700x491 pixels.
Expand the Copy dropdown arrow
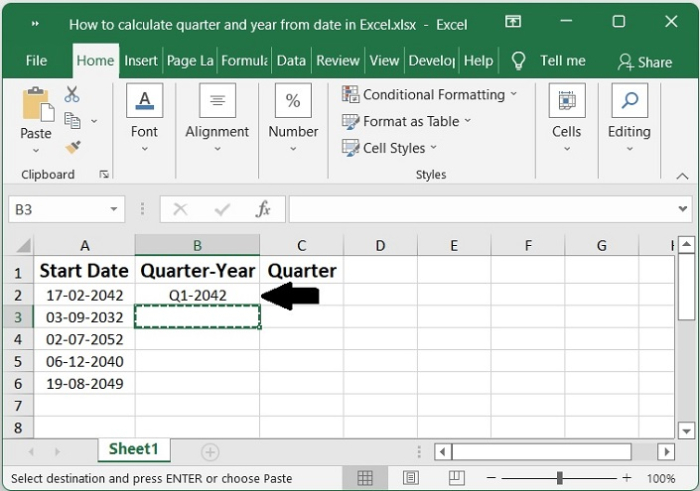pyautogui.click(x=94, y=121)
